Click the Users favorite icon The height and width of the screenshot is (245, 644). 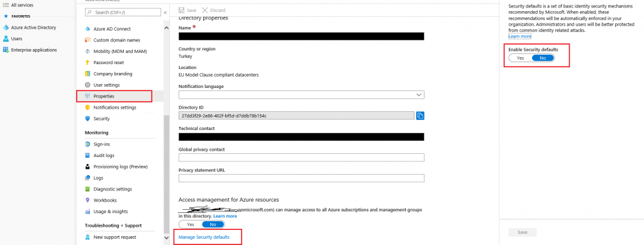pyautogui.click(x=6, y=38)
